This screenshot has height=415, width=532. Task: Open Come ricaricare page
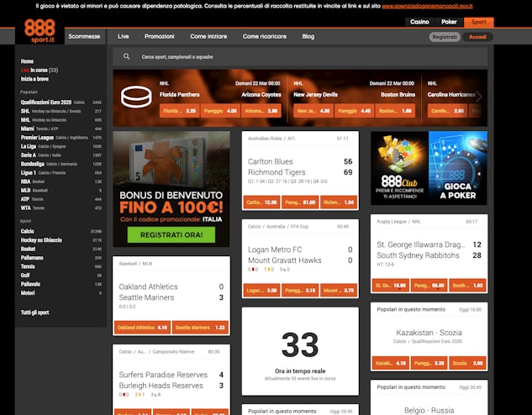[x=264, y=36]
